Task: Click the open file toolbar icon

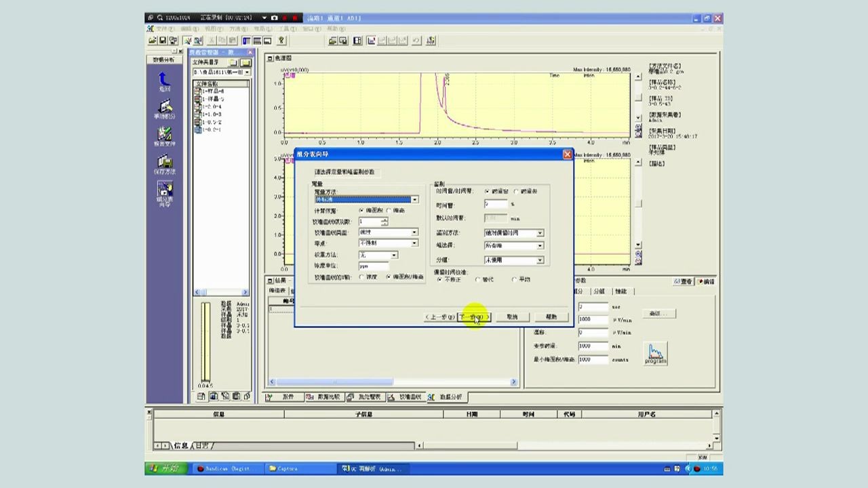Action: click(x=153, y=41)
